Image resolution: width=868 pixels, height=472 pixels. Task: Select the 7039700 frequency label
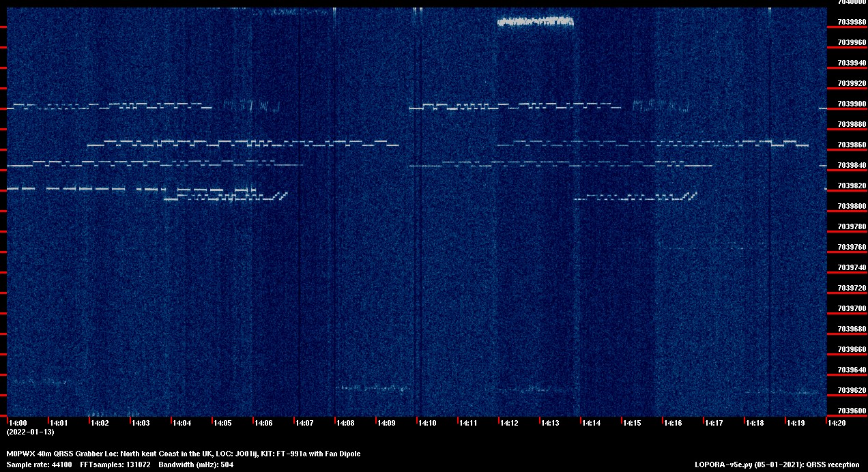click(852, 308)
